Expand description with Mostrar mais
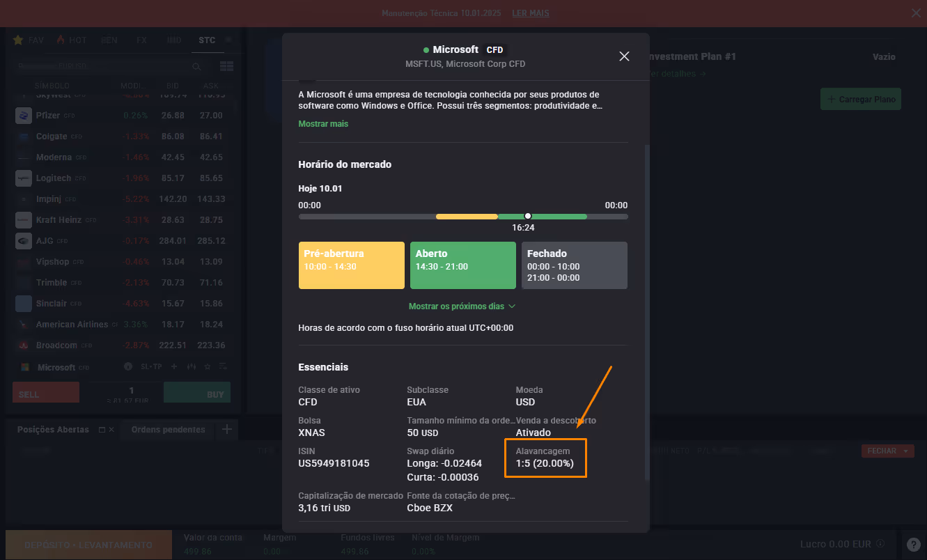927x560 pixels. (x=323, y=123)
